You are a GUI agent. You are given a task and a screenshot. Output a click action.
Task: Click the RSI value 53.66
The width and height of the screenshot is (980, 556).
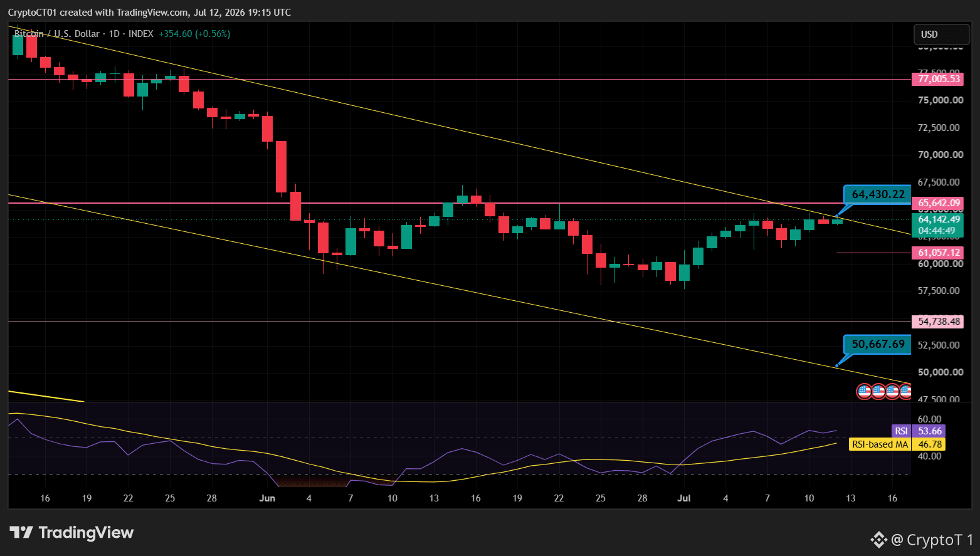[x=929, y=431]
